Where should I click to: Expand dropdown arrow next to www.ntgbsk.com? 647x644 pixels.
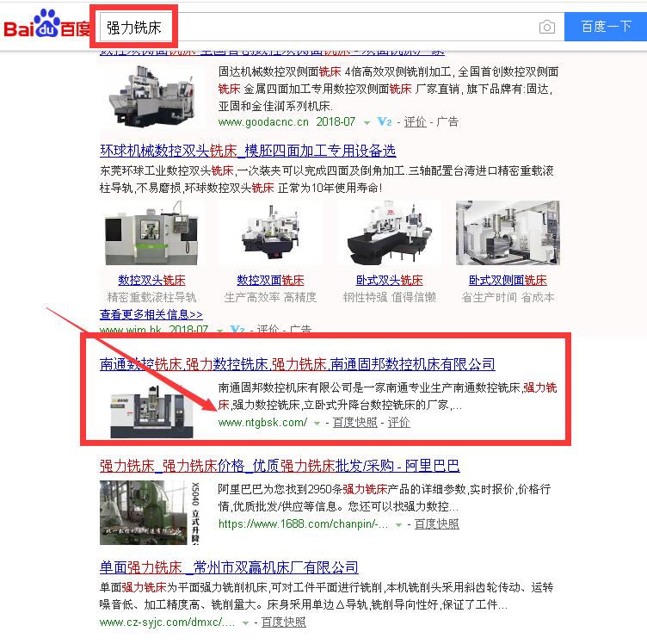pyautogui.click(x=317, y=423)
